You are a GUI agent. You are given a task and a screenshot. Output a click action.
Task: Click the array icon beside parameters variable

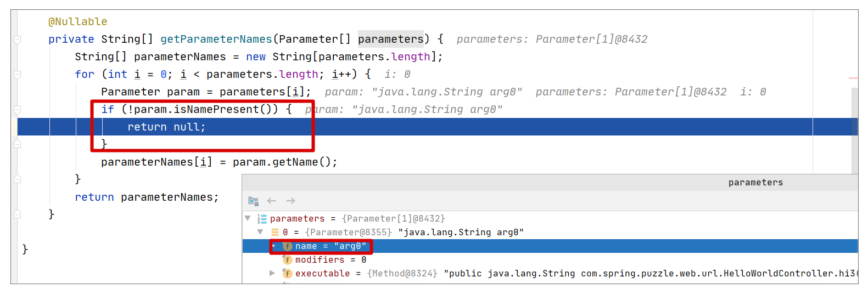point(262,219)
